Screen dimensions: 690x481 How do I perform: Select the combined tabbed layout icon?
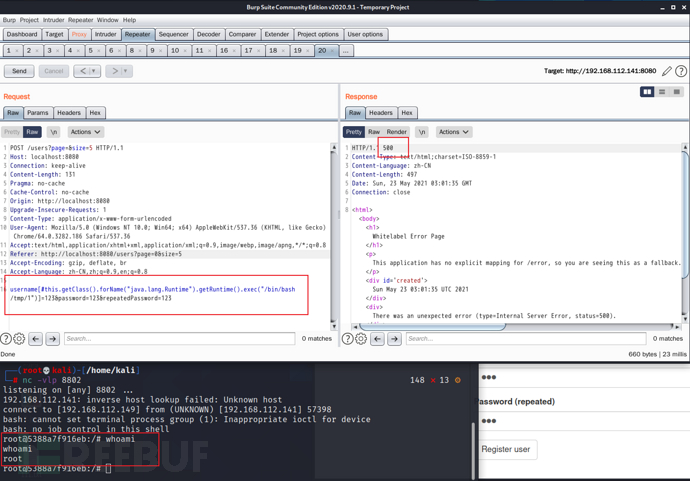click(x=676, y=92)
